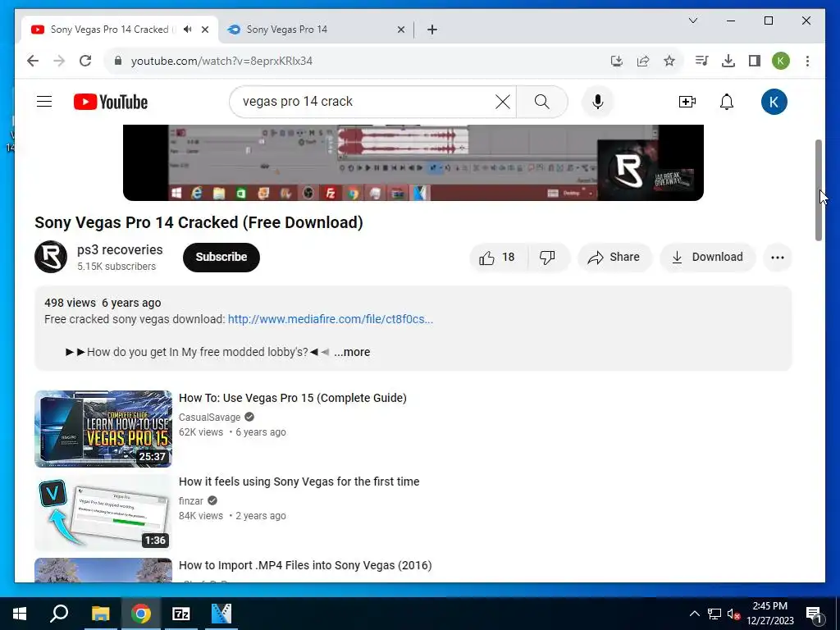The image size is (840, 630).
Task: Open Chrome downloads icon
Action: 728,61
